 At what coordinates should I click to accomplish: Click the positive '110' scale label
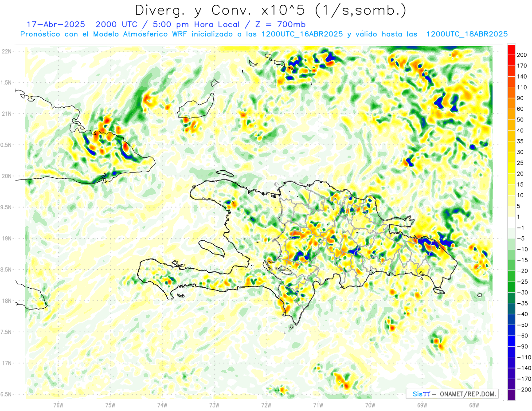coord(523,87)
